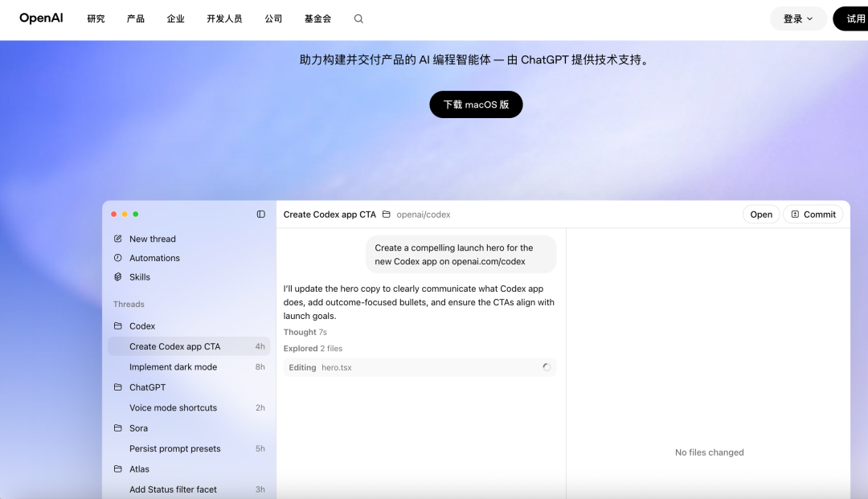Click the folder icon before openai/codex
The image size is (868, 499).
pos(387,214)
